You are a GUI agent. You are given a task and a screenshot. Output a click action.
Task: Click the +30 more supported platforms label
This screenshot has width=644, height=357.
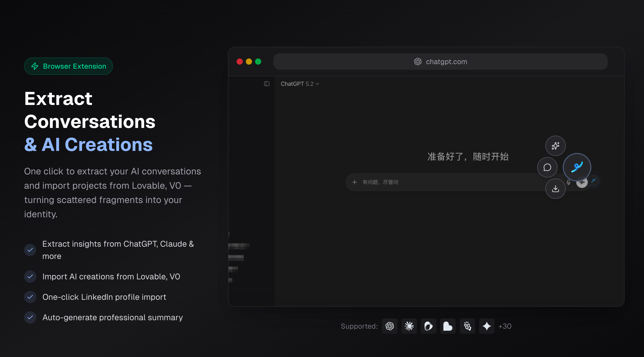pos(505,326)
